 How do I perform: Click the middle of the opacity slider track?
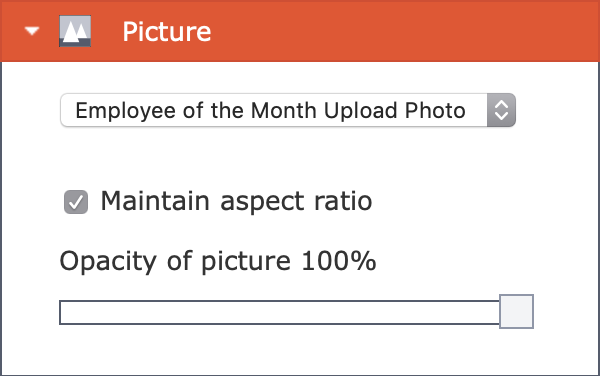[279, 313]
